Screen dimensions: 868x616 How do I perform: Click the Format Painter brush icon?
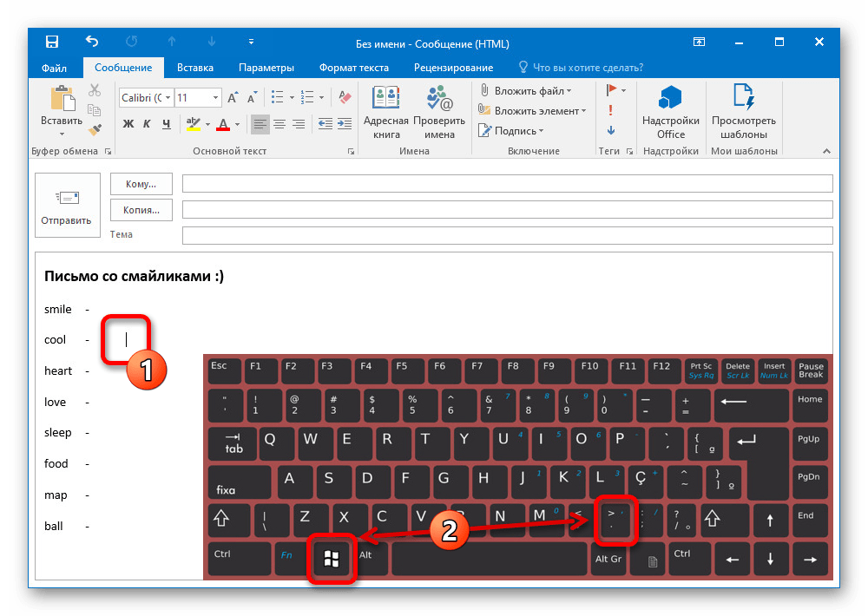(x=95, y=128)
